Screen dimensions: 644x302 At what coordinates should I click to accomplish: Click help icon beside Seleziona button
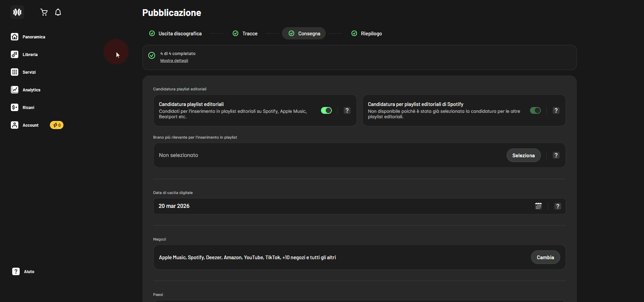(x=556, y=156)
